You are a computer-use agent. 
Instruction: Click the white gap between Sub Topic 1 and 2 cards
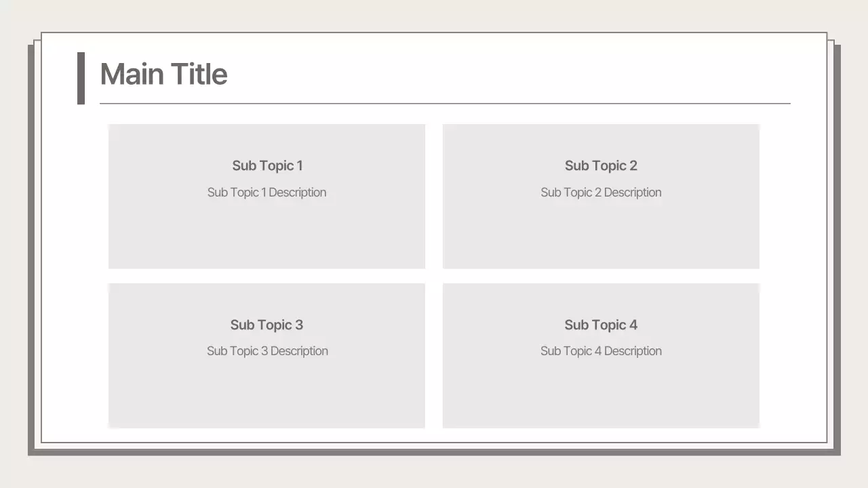(434, 197)
